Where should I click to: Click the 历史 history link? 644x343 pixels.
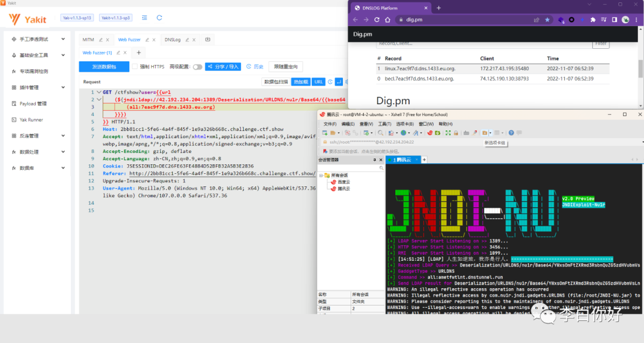255,67
